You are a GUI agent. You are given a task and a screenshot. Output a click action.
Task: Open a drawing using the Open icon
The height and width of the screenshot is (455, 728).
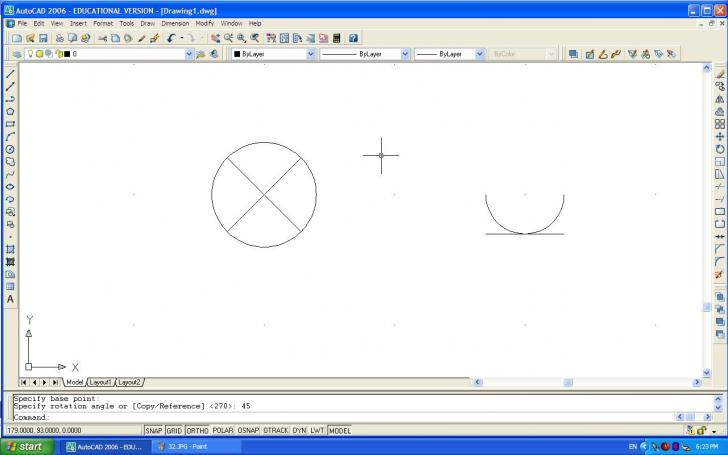pyautogui.click(x=30, y=38)
